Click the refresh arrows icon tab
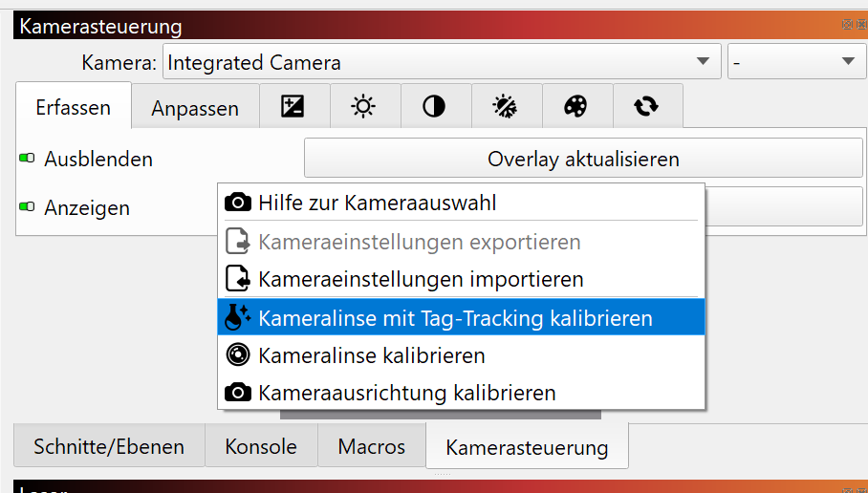 648,106
